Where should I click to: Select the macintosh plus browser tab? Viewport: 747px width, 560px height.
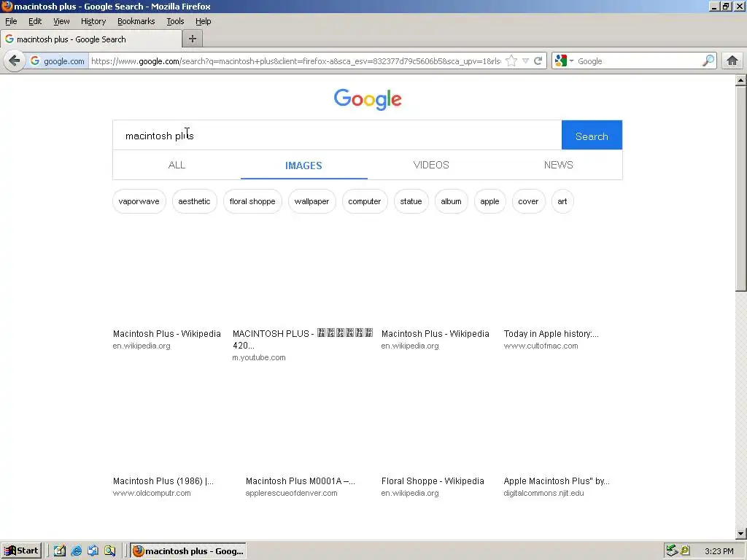(x=91, y=39)
